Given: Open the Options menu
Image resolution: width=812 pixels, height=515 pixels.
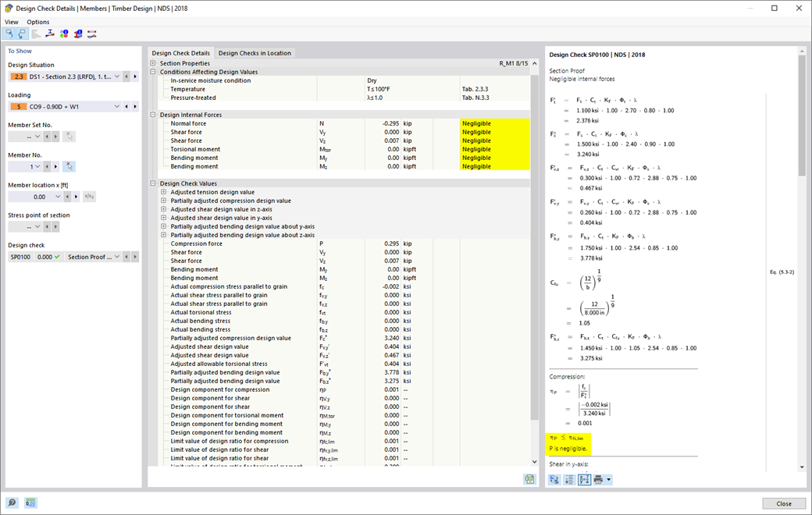Looking at the screenshot, I should coord(38,22).
